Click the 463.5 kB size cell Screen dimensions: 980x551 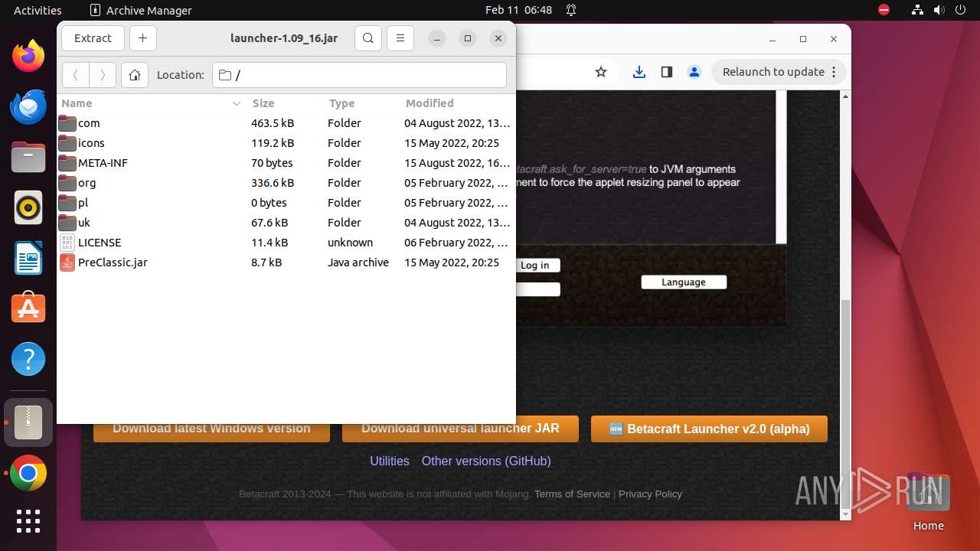point(273,123)
